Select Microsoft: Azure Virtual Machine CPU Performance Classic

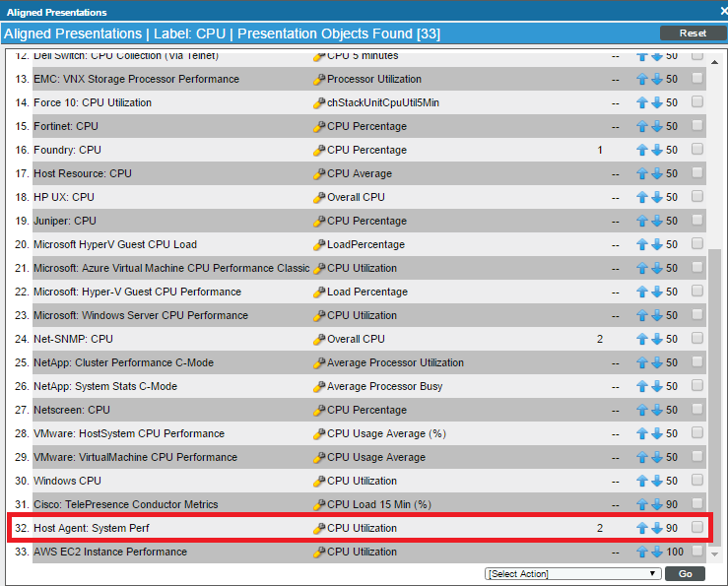[x=171, y=269]
